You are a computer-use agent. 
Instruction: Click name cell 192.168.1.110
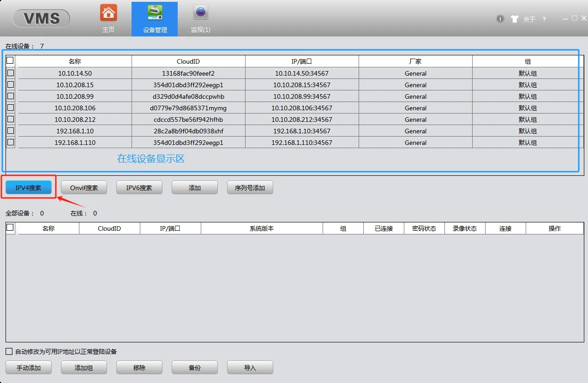(x=75, y=143)
